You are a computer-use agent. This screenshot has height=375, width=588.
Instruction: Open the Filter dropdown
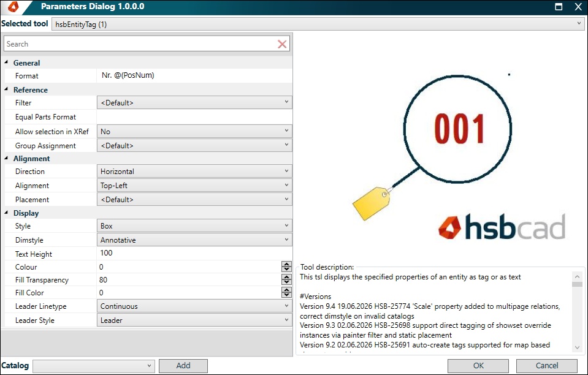[194, 102]
